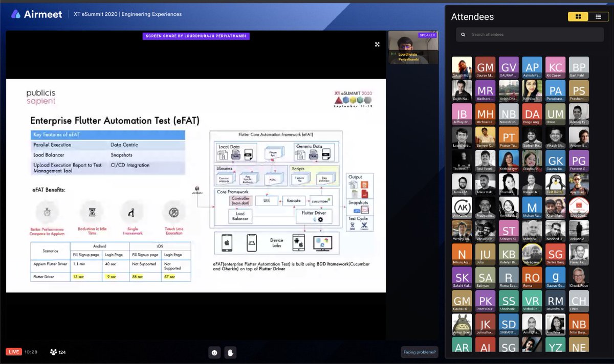Open attendee GV GAURAV avatar
Image resolution: width=614 pixels, height=364 pixels.
point(509,67)
